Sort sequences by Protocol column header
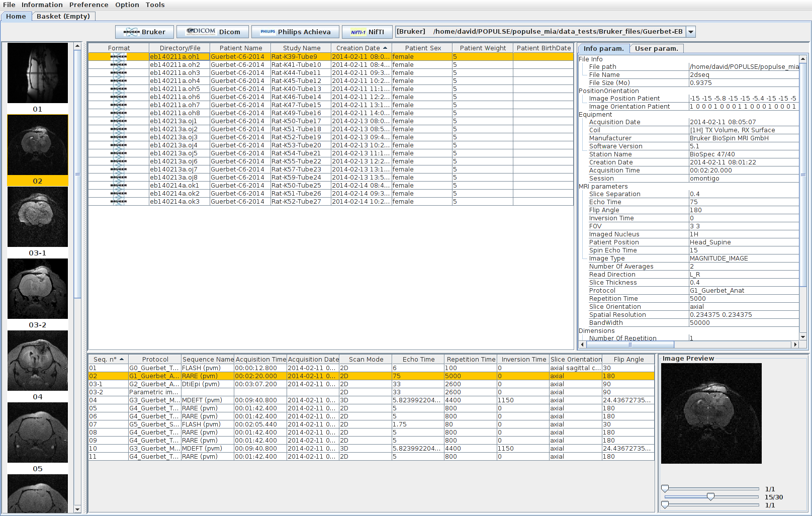 155,359
